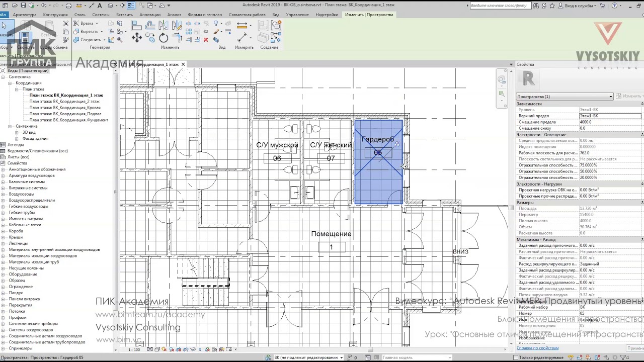Click the Save icon in the quick access toolbar

23,6
